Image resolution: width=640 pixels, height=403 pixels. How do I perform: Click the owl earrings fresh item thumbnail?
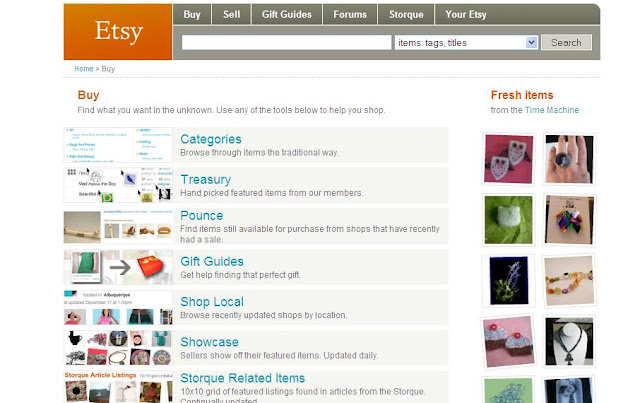tap(508, 159)
